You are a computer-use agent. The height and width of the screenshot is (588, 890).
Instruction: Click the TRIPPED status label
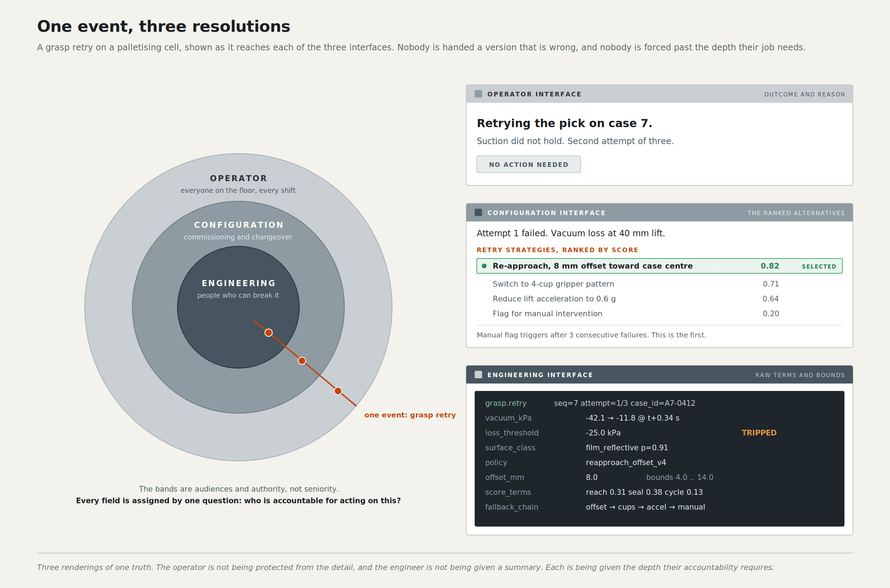(759, 433)
